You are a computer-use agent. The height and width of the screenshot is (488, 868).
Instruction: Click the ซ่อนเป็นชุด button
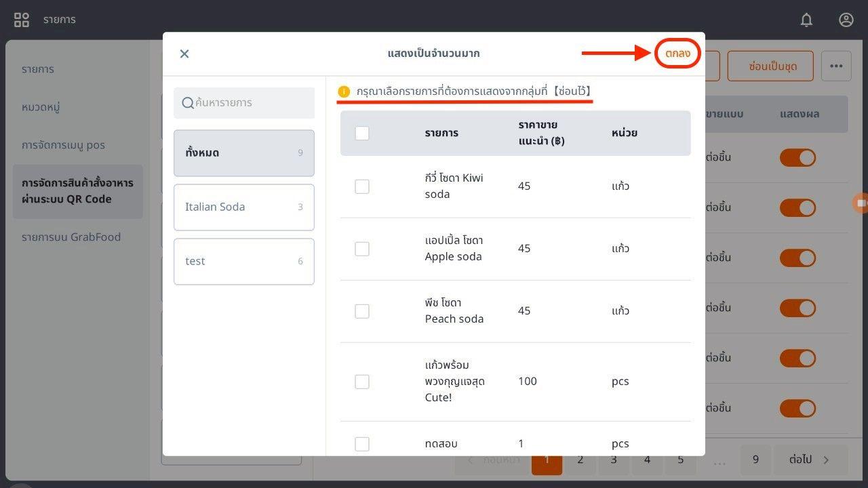tap(770, 66)
